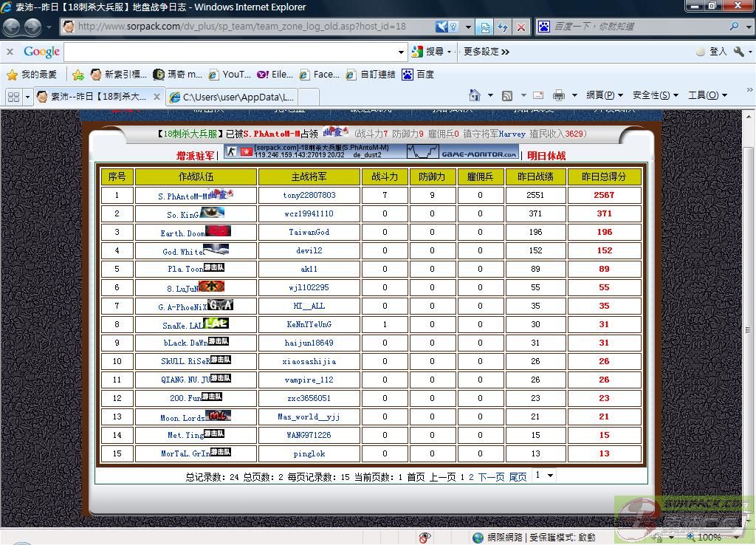756x545 pixels.
Task: Expand the Google search box suggestions arrow
Action: 402,52
